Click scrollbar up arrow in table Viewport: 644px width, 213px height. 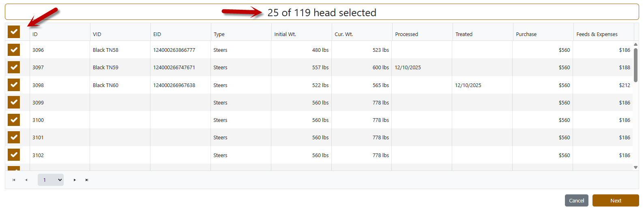[635, 45]
